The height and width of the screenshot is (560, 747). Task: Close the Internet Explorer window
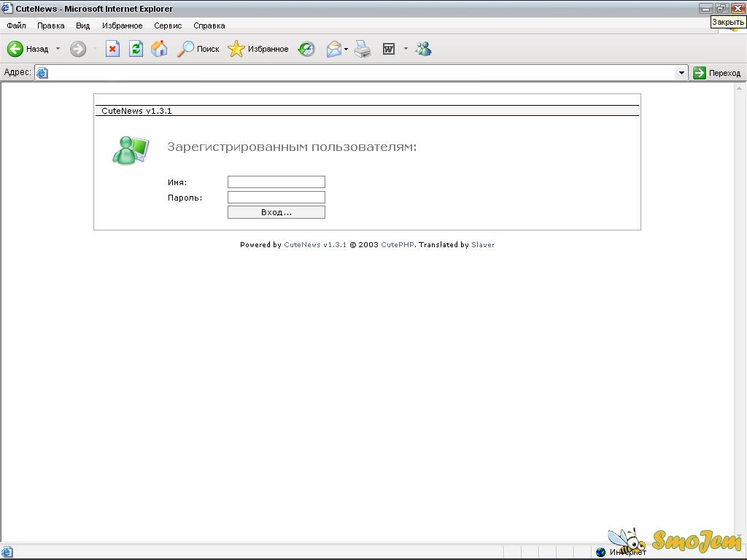click(x=738, y=9)
